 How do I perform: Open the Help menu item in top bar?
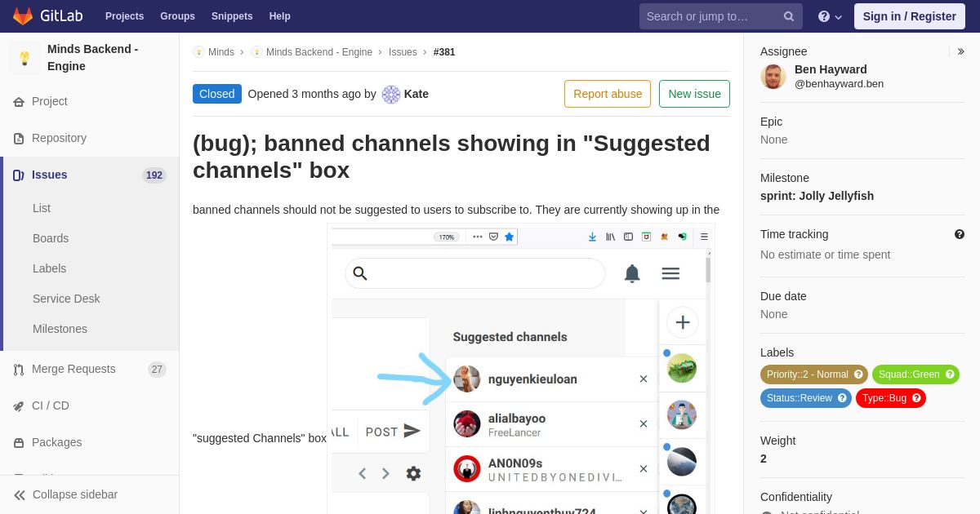[280, 16]
